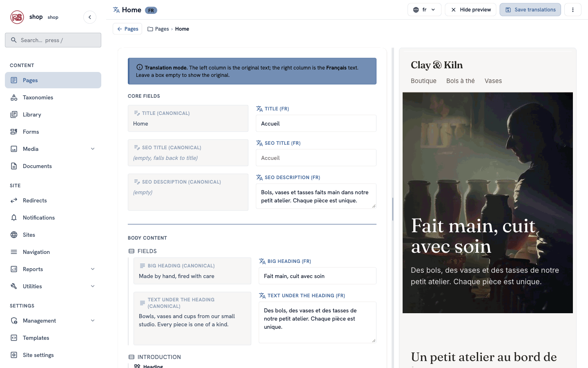Click the Forms icon in sidebar
This screenshot has width=588, height=368.
[14, 132]
